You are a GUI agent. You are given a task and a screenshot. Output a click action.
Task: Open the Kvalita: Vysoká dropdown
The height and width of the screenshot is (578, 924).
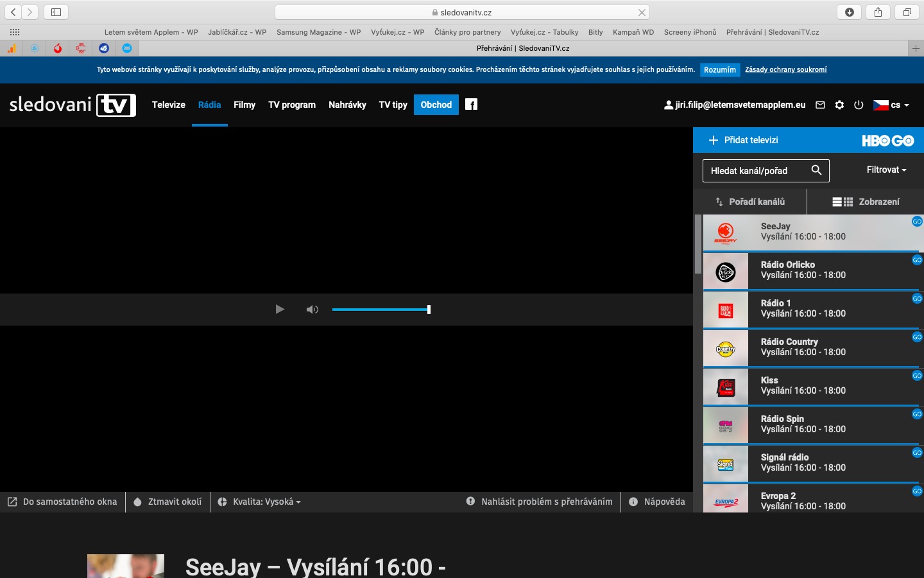[x=259, y=502]
